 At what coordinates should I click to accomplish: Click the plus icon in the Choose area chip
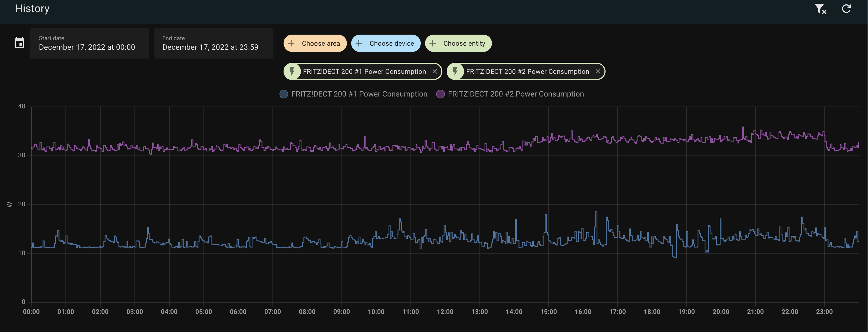[291, 44]
